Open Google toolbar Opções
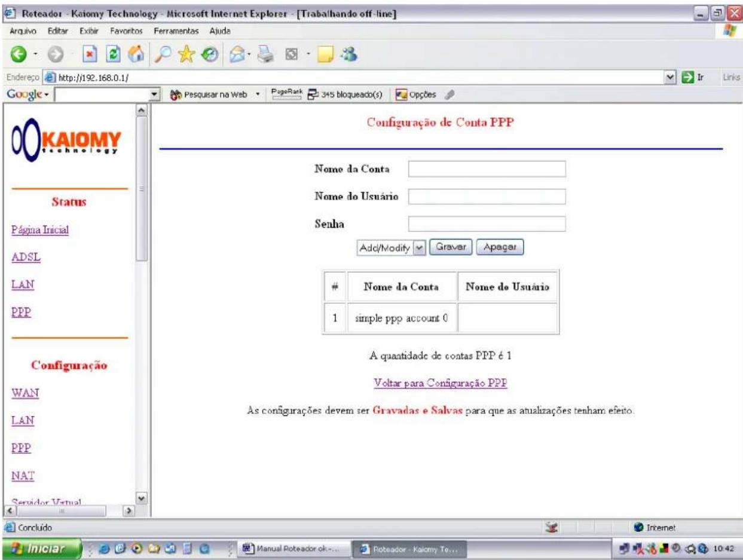This screenshot has height=560, width=743. tap(416, 96)
